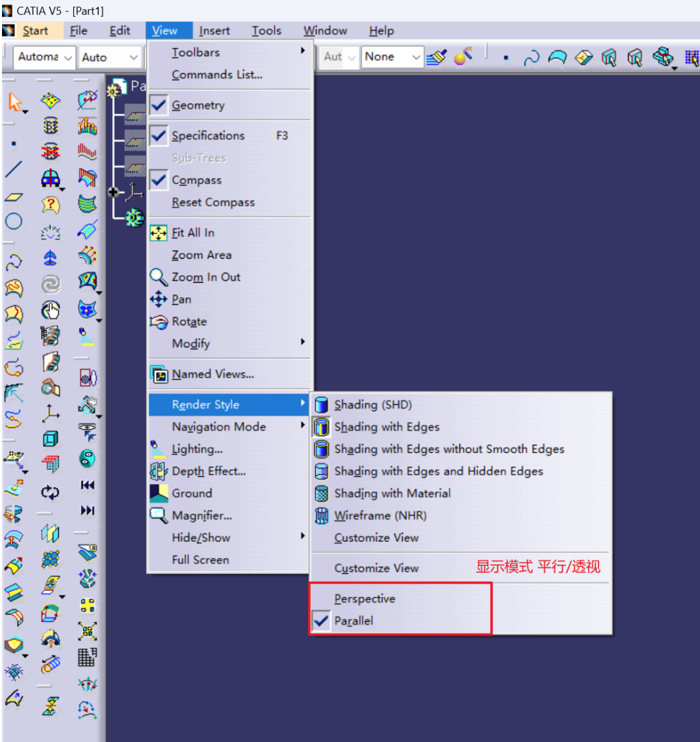
Task: Click the axis system icon in left toolbar
Action: click(50, 413)
